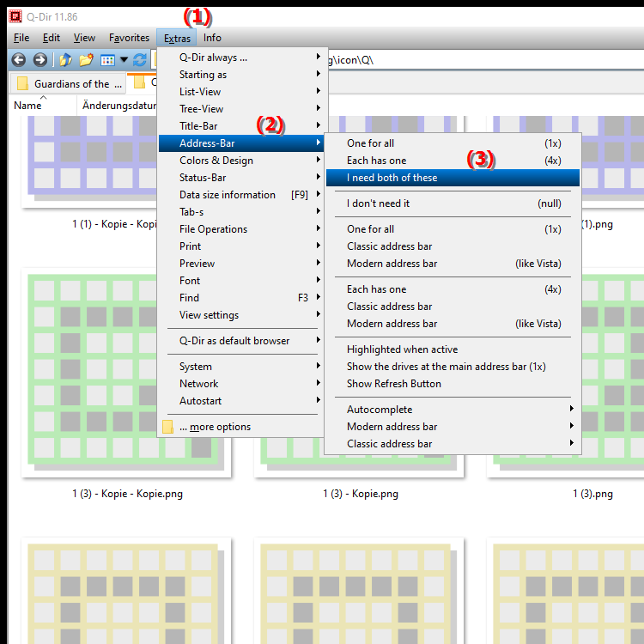This screenshot has height=644, width=644.
Task: Open the Print submenu
Action: [x=241, y=246]
